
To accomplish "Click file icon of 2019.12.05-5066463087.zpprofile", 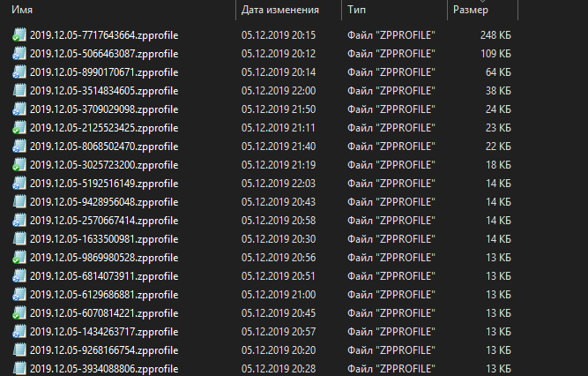I will point(19,53).
